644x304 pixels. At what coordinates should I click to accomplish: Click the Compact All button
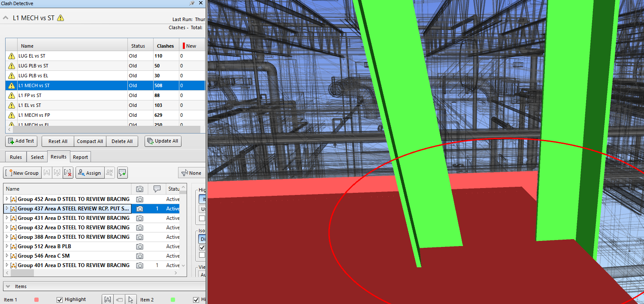coord(90,141)
